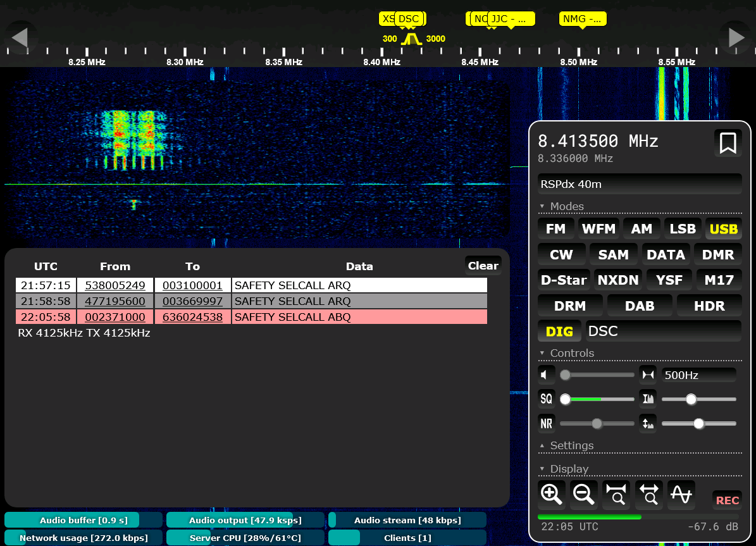
Task: Toggle the SQ squelch button
Action: (546, 399)
